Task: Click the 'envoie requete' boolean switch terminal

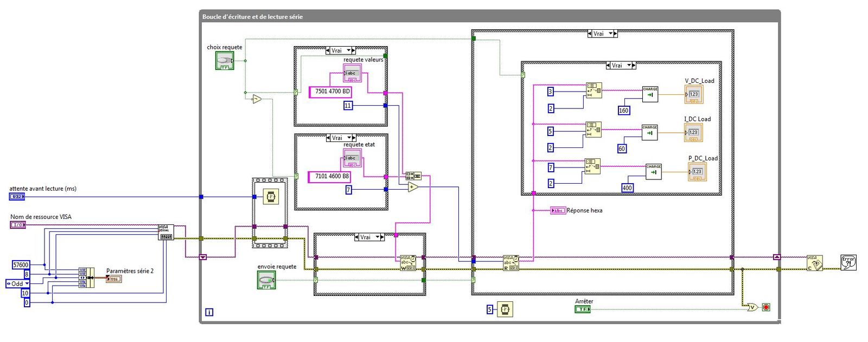Action: point(266,280)
